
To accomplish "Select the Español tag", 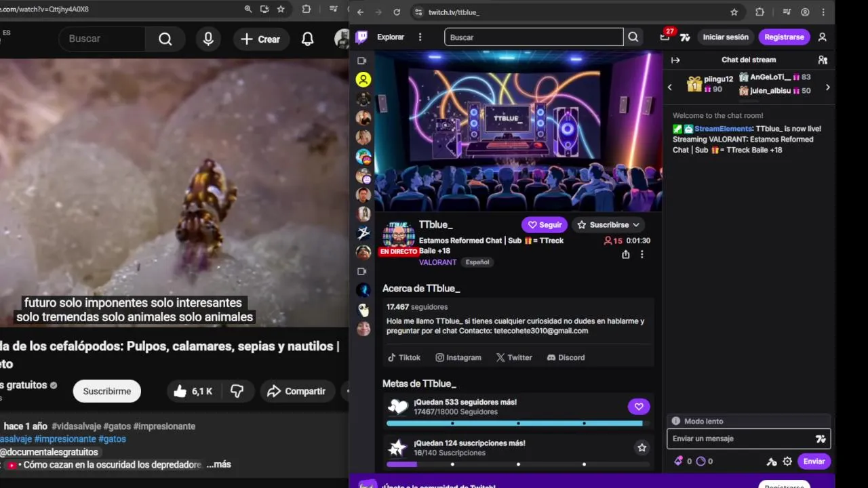I will 477,262.
